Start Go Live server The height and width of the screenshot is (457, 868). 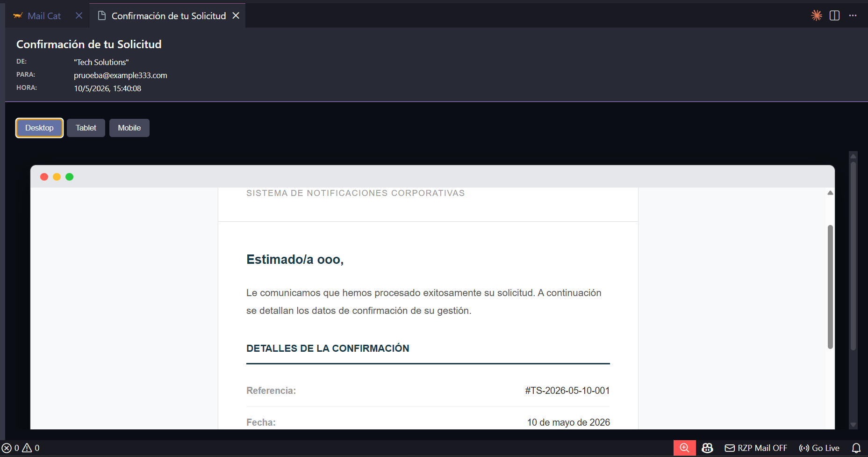[x=819, y=448]
